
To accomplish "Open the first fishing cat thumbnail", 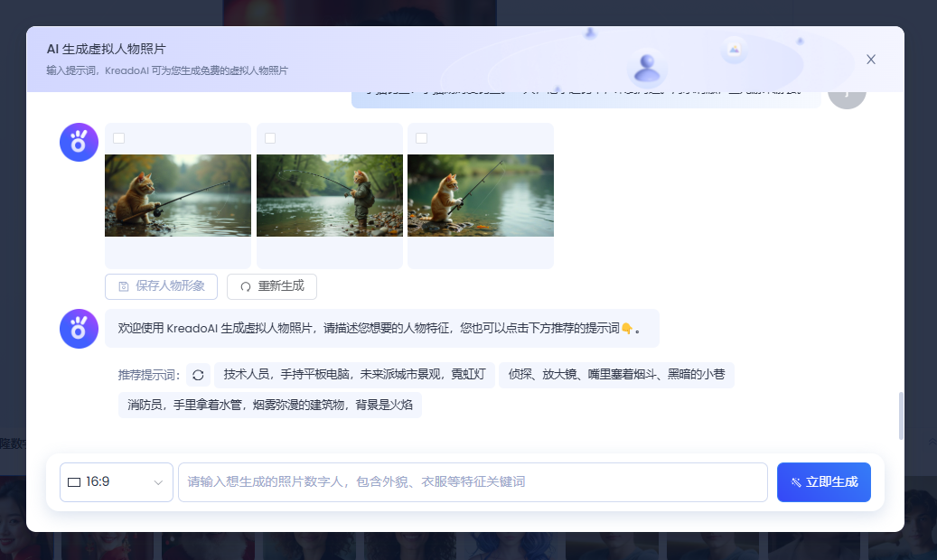I will (x=178, y=195).
